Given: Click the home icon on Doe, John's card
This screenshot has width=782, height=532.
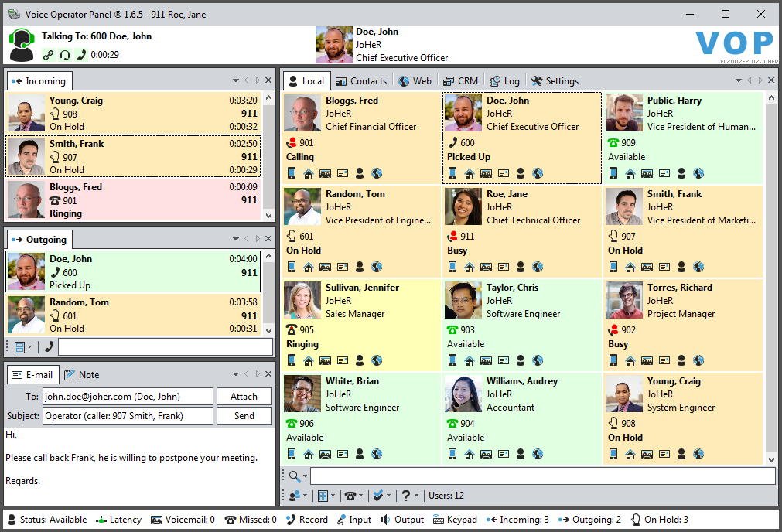Looking at the screenshot, I should pyautogui.click(x=470, y=173).
